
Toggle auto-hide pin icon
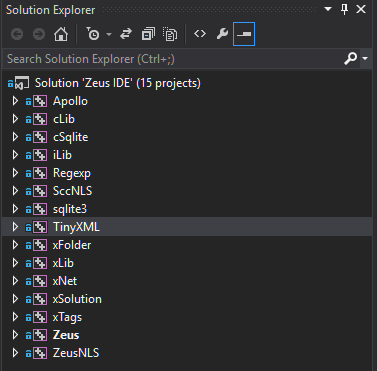coord(344,9)
